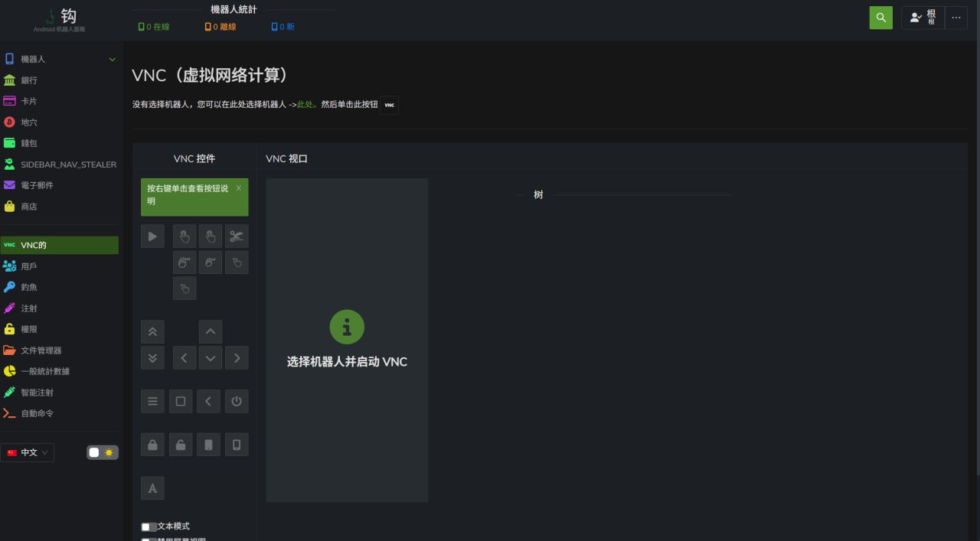The width and height of the screenshot is (980, 541).
Task: Click the open padlock icon
Action: pos(181,445)
